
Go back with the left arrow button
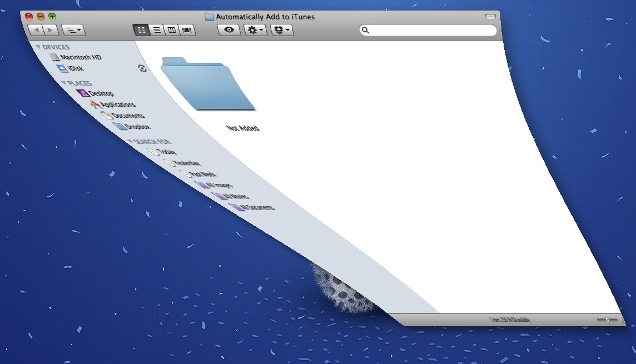click(x=36, y=30)
